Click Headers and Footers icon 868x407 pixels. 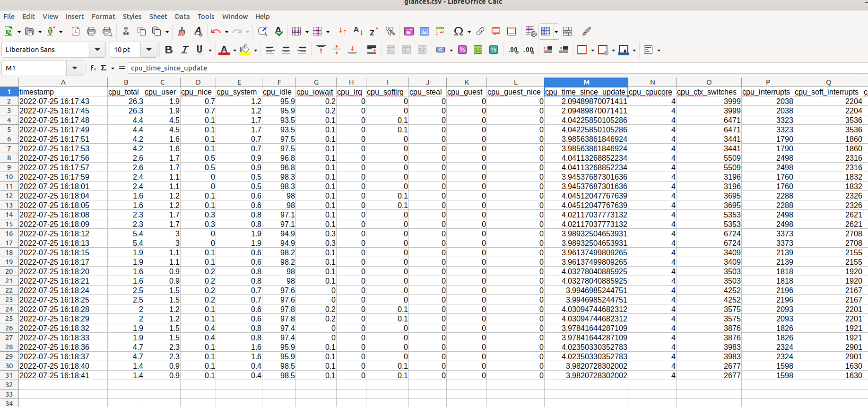512,32
